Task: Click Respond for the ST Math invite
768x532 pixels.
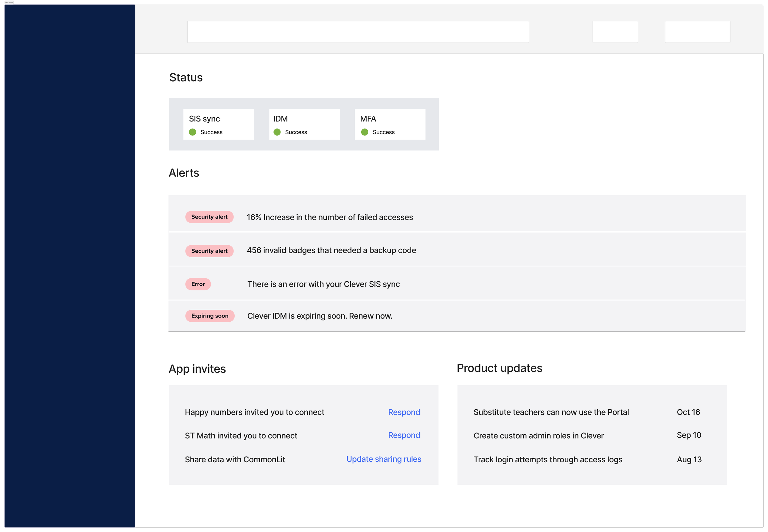Action: pyautogui.click(x=404, y=435)
